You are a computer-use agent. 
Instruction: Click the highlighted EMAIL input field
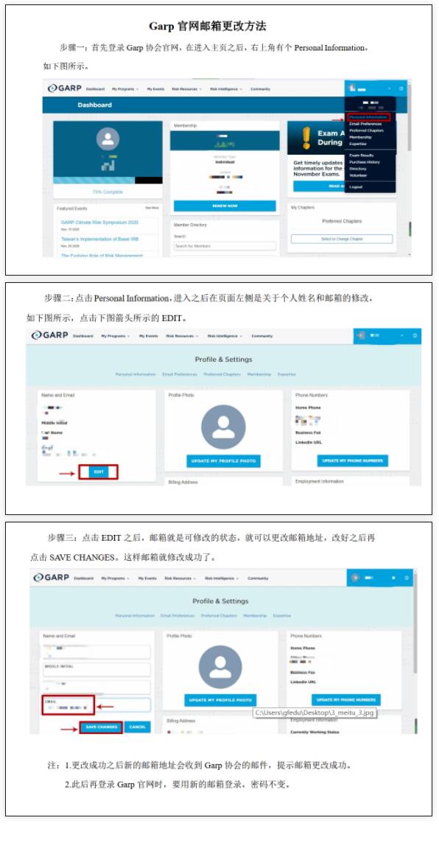coord(97,704)
